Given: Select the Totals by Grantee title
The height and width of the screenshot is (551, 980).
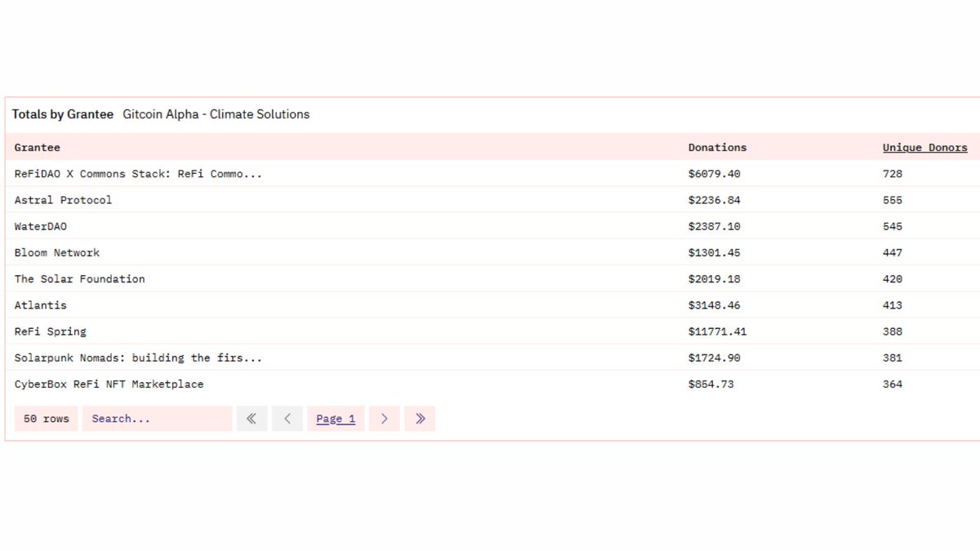Looking at the screenshot, I should [x=63, y=114].
